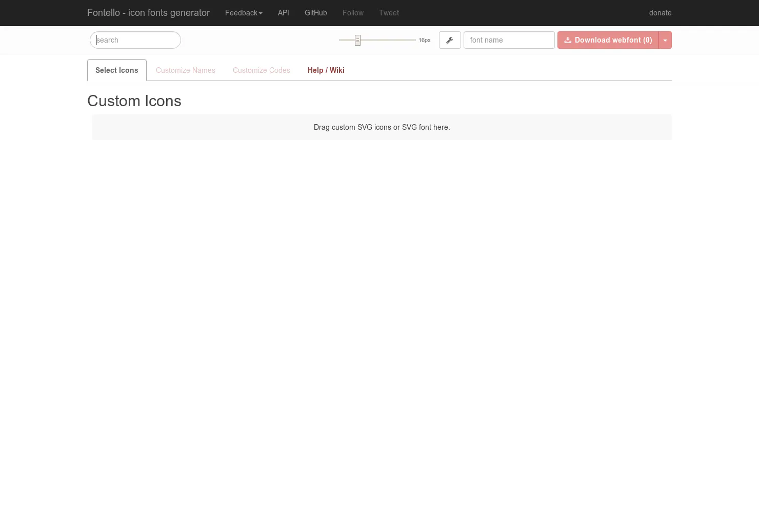Collapse the Custom Icons section heading
The image size is (759, 532).
(x=134, y=101)
